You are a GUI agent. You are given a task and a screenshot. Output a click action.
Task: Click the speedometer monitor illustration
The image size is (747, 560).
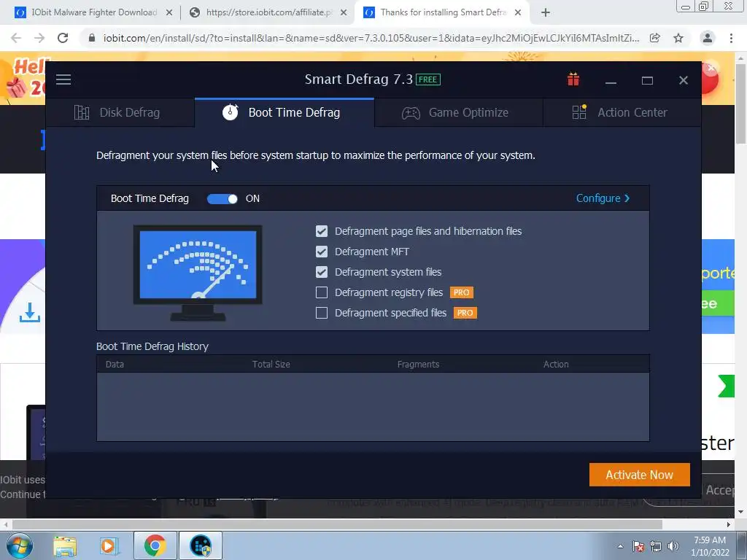(198, 273)
